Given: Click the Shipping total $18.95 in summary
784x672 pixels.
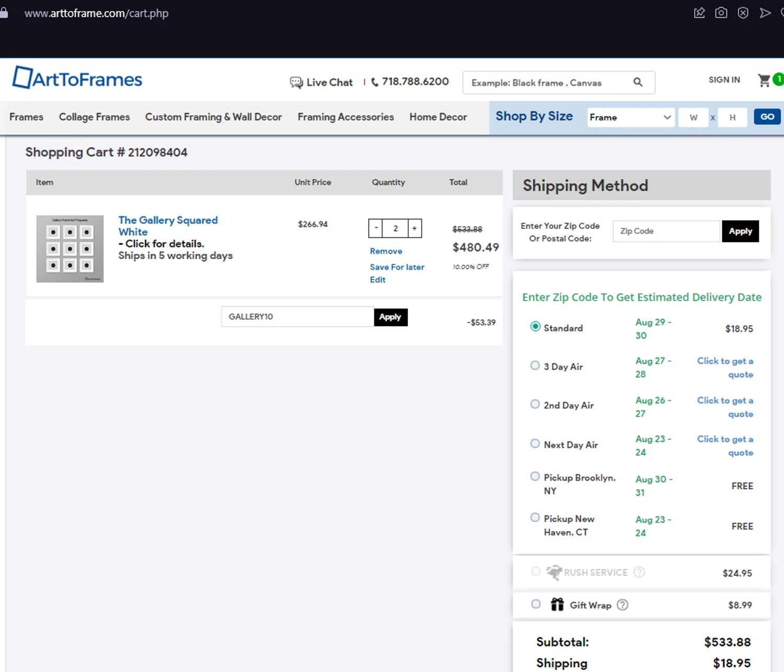Looking at the screenshot, I should point(732,663).
